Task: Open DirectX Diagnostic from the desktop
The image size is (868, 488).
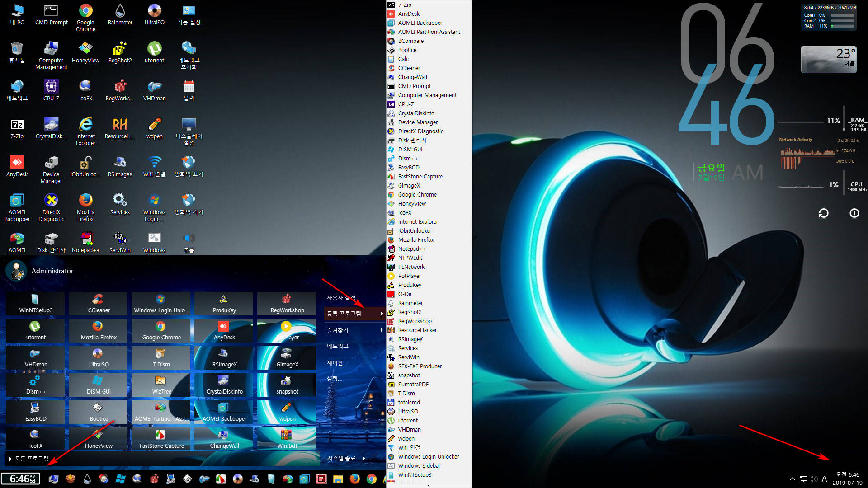Action: coord(51,207)
